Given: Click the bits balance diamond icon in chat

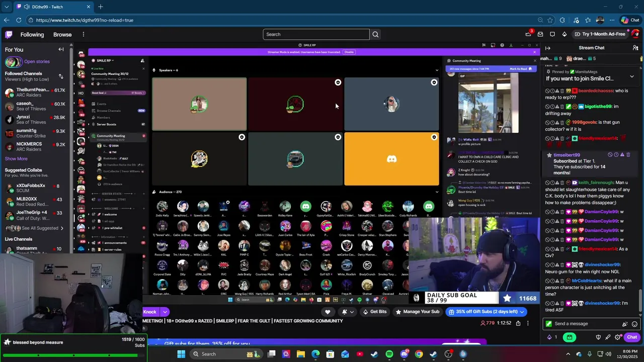Looking at the screenshot, I should (x=549, y=337).
